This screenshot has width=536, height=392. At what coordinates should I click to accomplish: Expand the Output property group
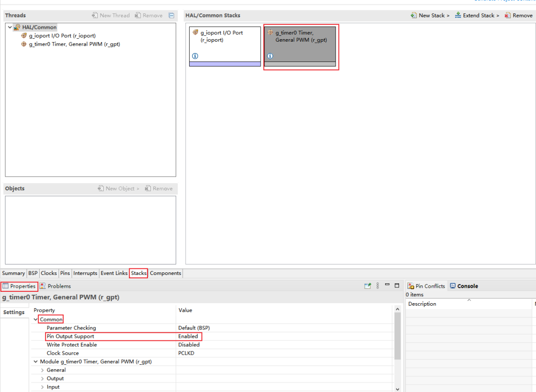[42, 379]
